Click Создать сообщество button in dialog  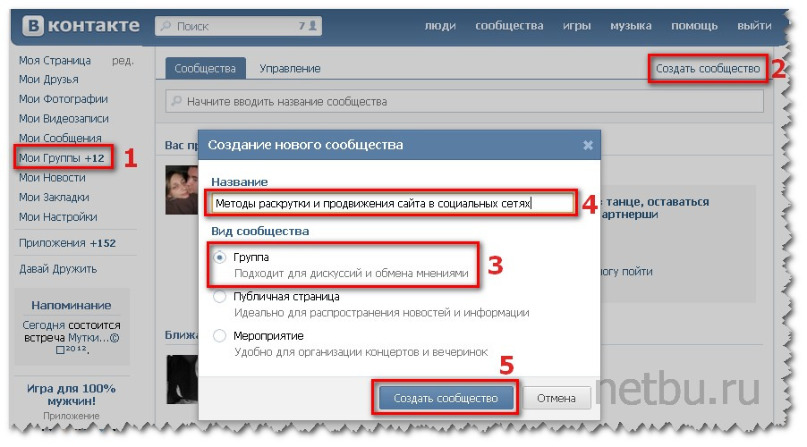(446, 398)
